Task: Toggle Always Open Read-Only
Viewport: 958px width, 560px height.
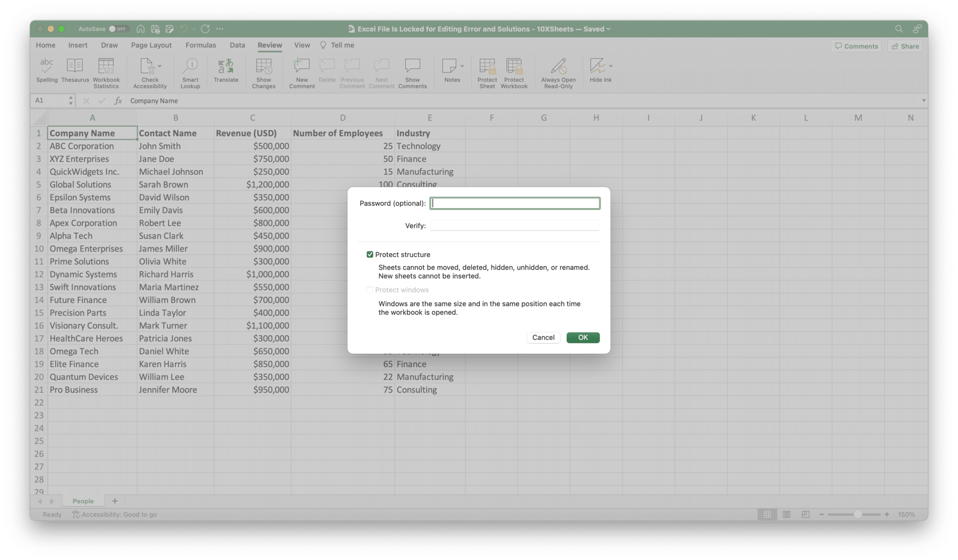Action: (559, 73)
